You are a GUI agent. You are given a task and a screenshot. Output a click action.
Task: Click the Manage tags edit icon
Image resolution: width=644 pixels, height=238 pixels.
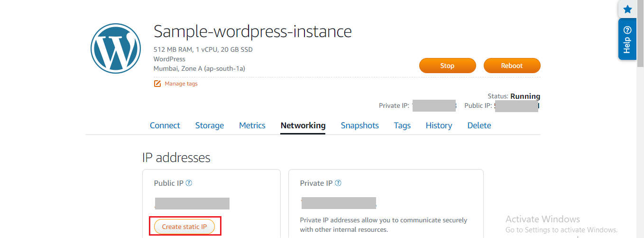pos(157,84)
